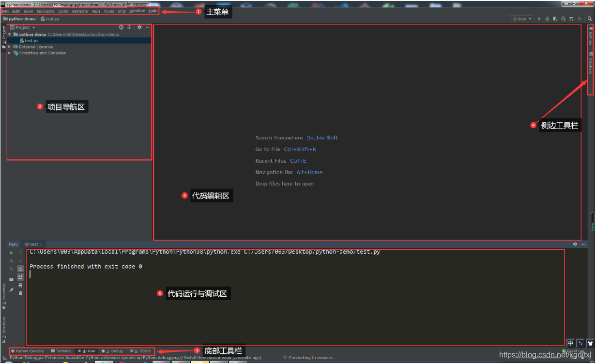Hide the Project panel with the minus icon

148,27
